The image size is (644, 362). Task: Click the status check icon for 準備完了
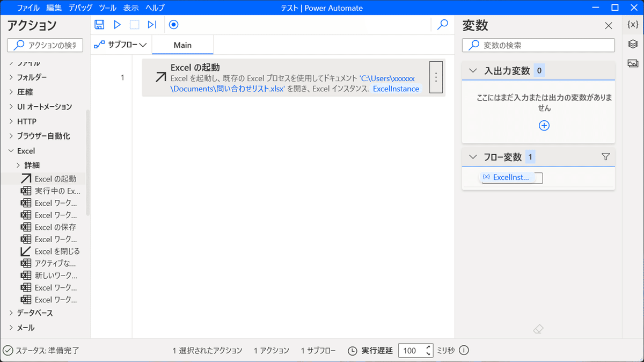coord(8,351)
